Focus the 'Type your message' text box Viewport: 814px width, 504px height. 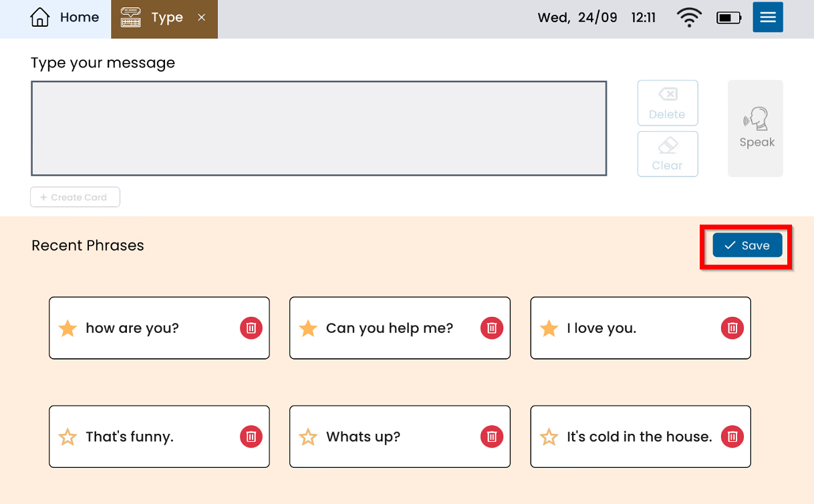(x=319, y=128)
